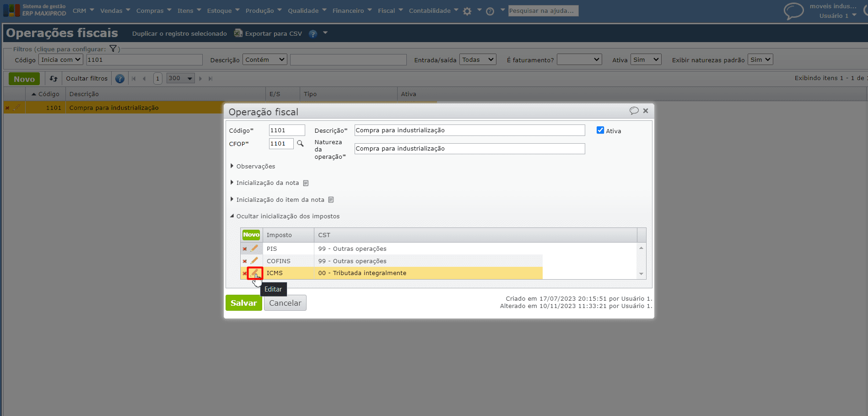Click the filter funnel configure icon
The image size is (868, 416).
pyautogui.click(x=113, y=49)
